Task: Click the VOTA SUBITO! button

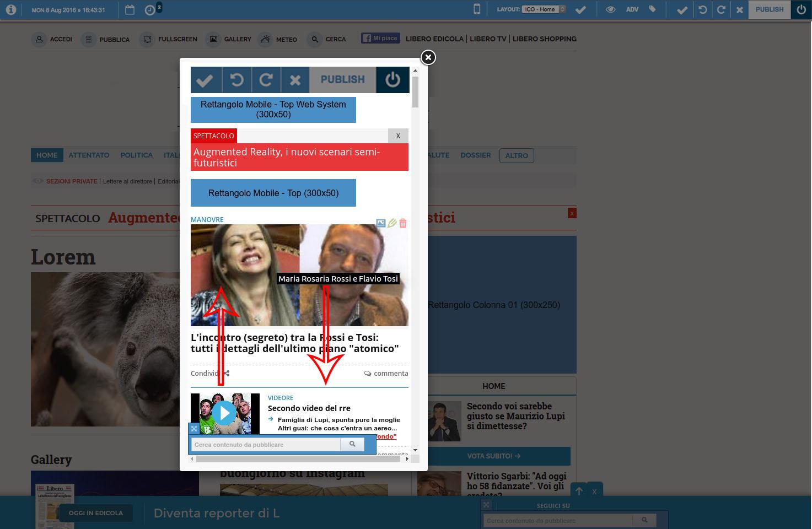Action: (x=493, y=456)
